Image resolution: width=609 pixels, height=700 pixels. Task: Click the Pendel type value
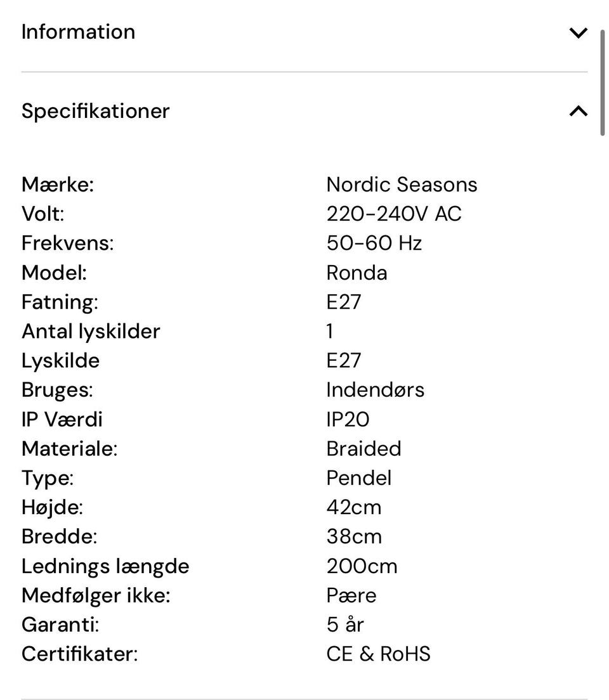coord(359,477)
